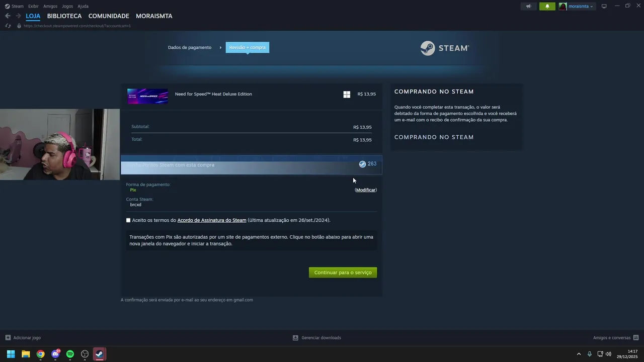
Task: Switch to BIBLIOTECA tab
Action: [64, 16]
